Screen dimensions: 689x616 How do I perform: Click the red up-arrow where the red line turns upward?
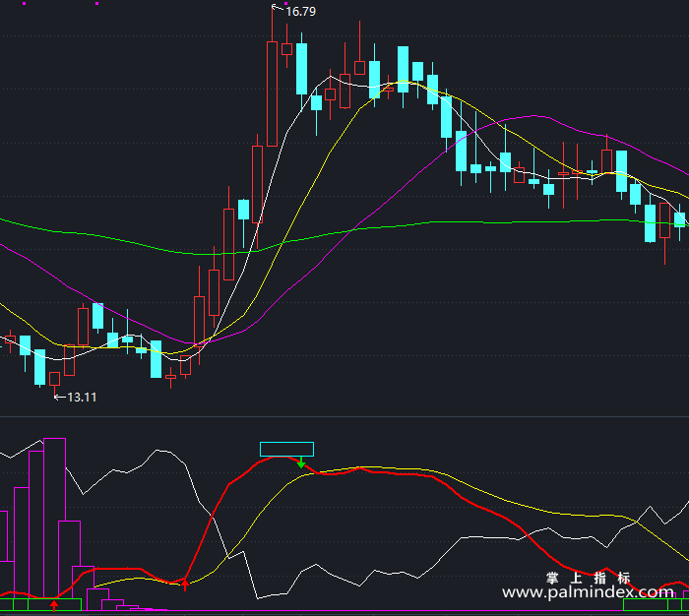coord(185,585)
